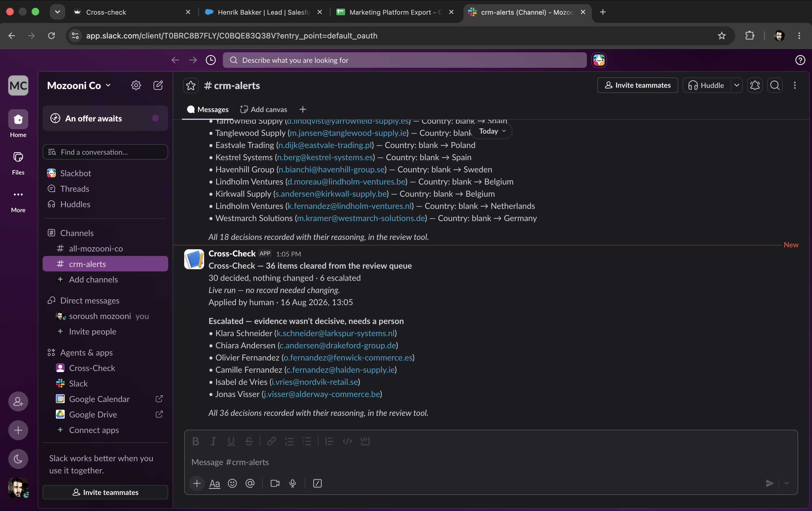Open all-mozooni-co channel

click(105, 249)
